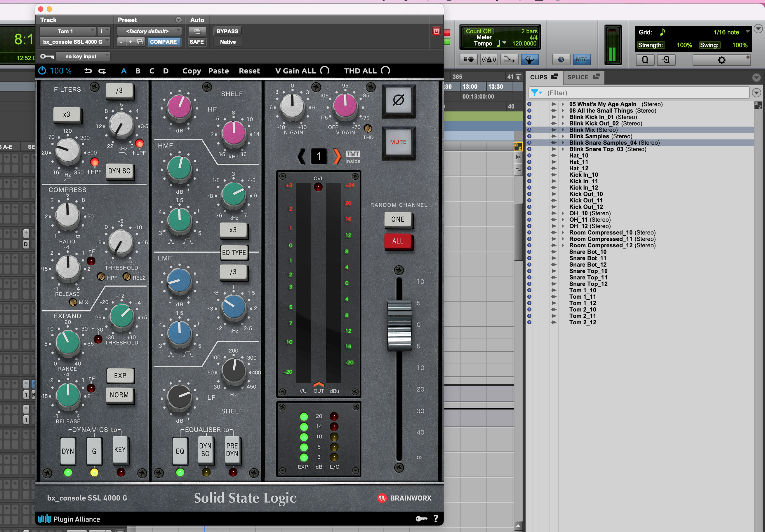Click the clips Filter input field
The width and height of the screenshot is (765, 532).
pos(638,92)
